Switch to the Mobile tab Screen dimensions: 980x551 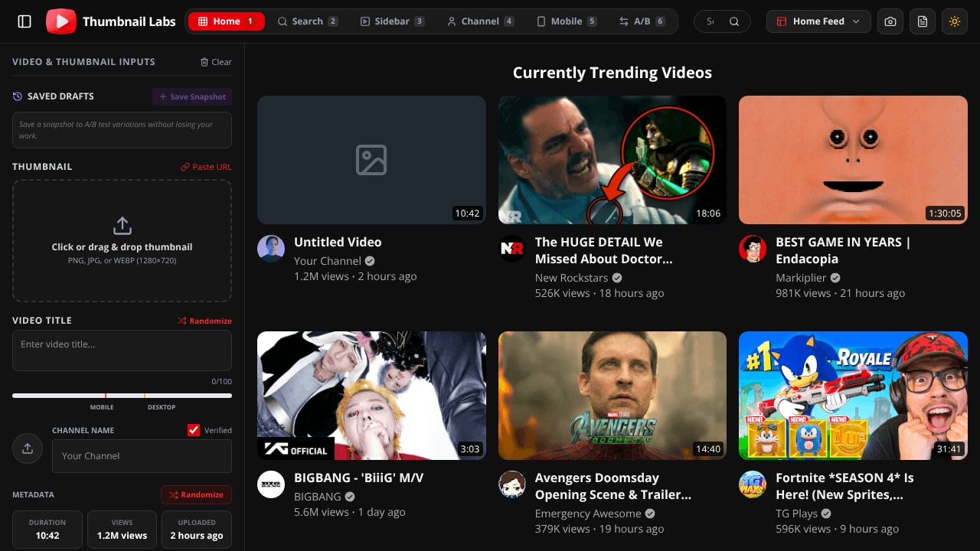(x=567, y=21)
